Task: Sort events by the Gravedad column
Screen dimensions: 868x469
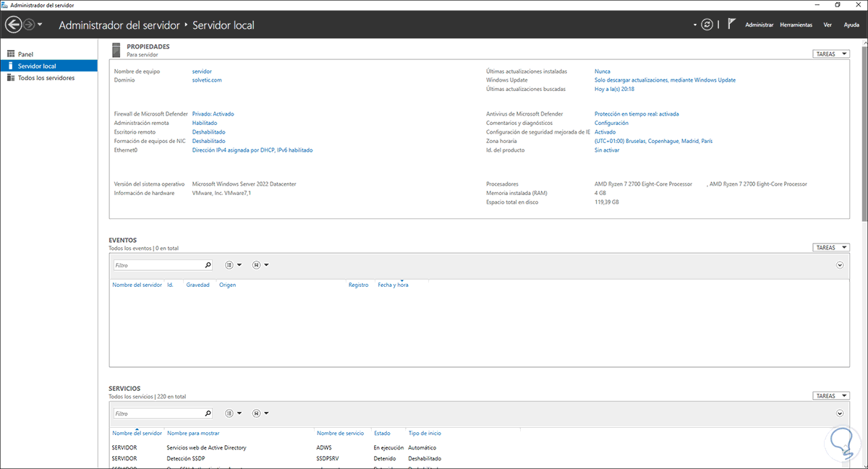Action: [x=197, y=285]
